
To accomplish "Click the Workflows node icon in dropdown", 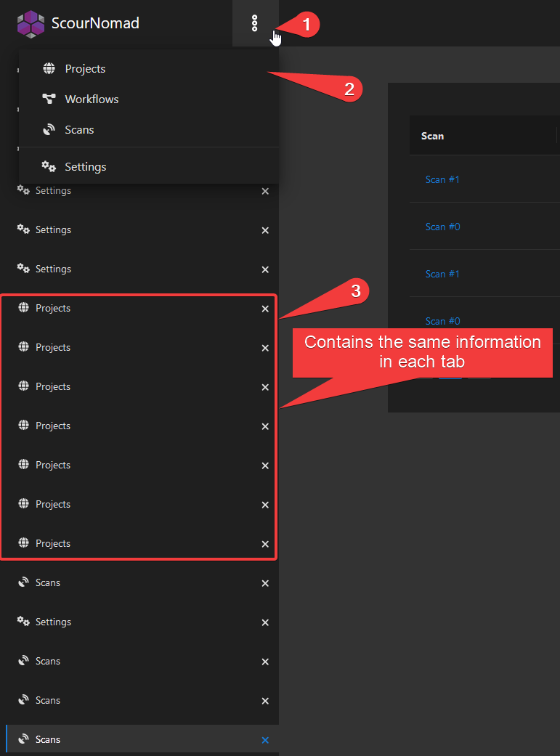I will [x=49, y=99].
